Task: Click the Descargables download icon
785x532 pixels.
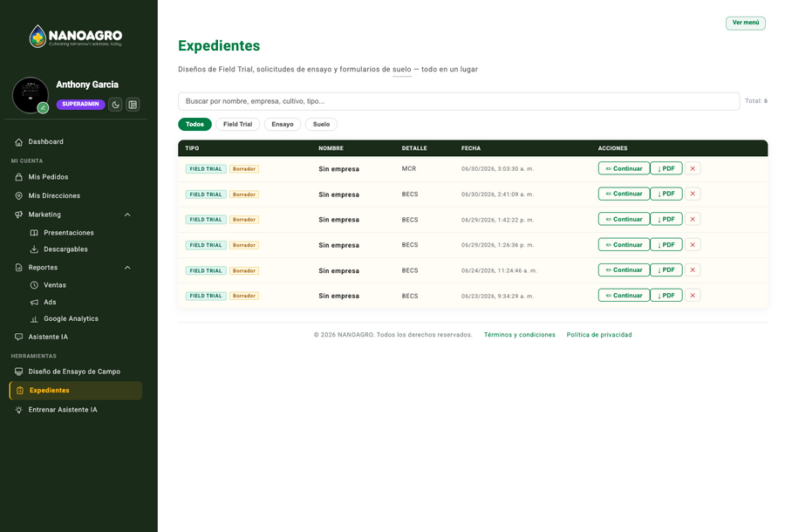Action: [x=34, y=249]
